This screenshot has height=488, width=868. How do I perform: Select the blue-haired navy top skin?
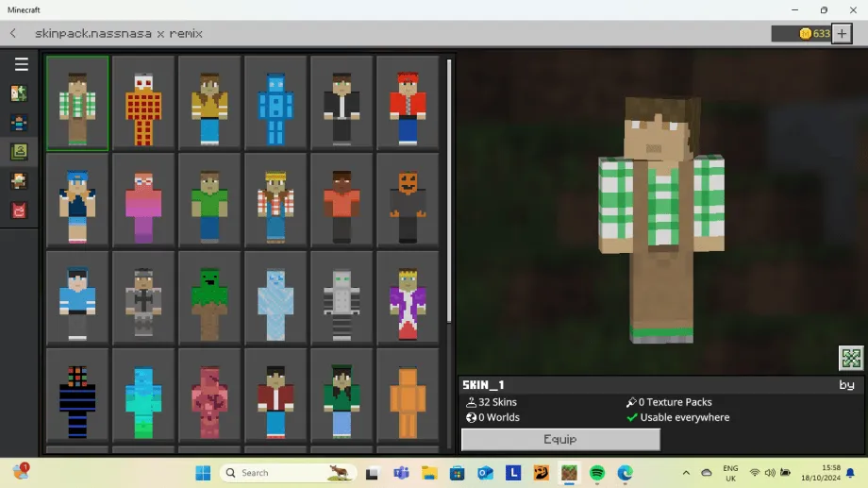click(x=77, y=200)
